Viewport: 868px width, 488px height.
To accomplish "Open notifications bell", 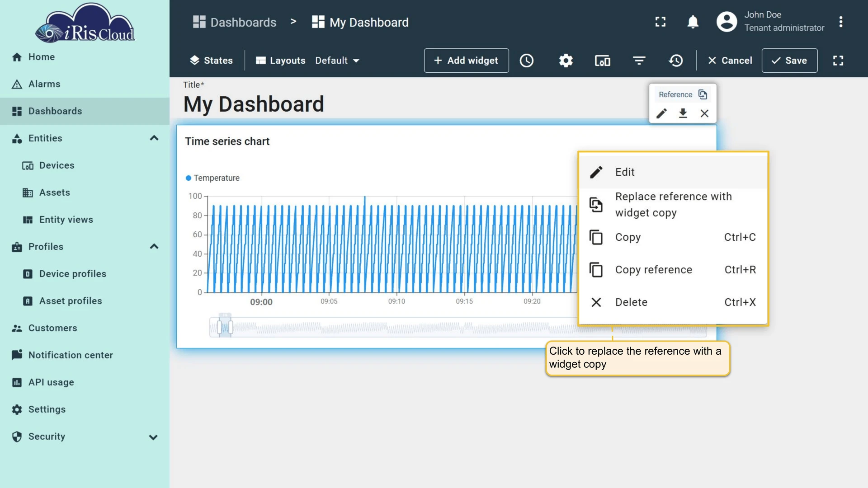I will point(693,22).
